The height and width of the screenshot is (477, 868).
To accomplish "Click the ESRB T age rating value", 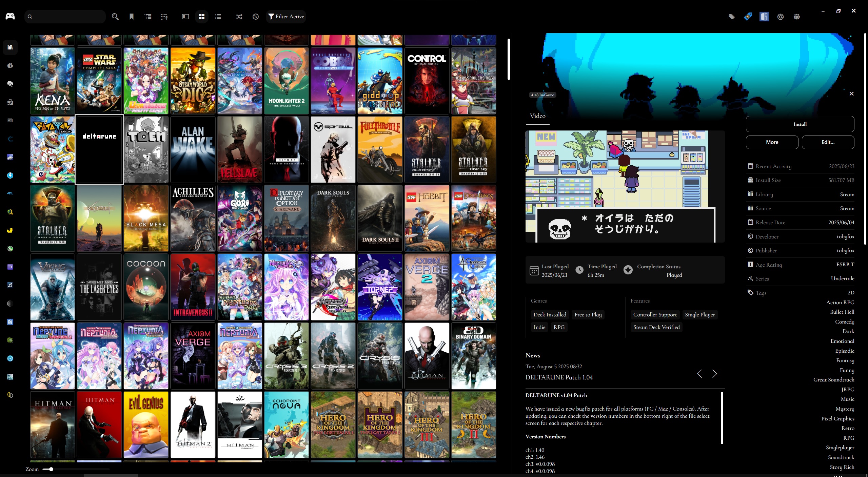I will [x=845, y=265].
